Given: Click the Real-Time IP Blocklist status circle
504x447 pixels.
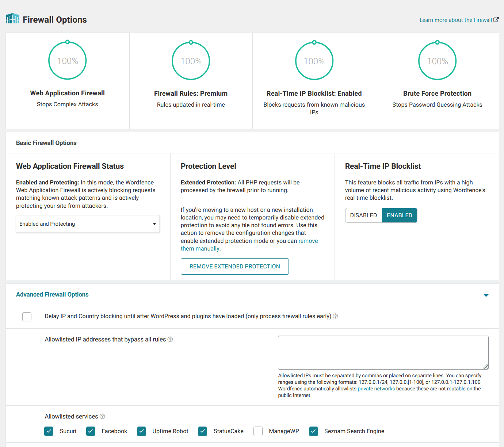Looking at the screenshot, I should click(314, 60).
